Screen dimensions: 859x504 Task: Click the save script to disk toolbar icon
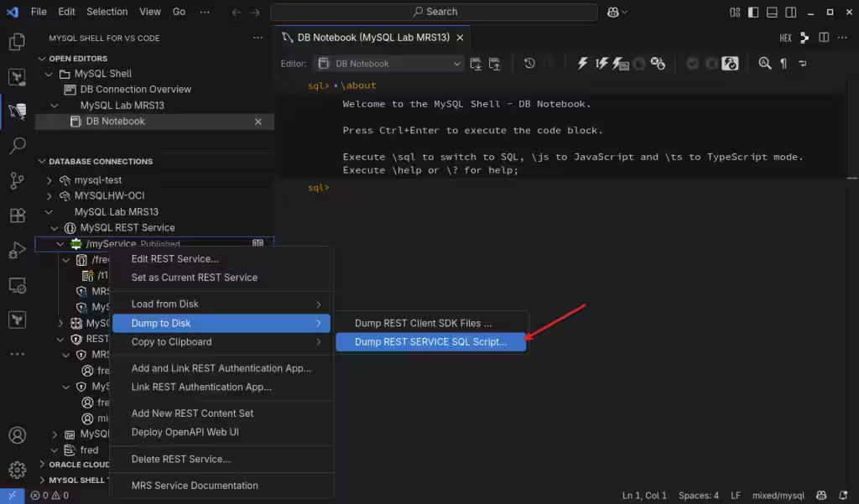click(x=495, y=64)
